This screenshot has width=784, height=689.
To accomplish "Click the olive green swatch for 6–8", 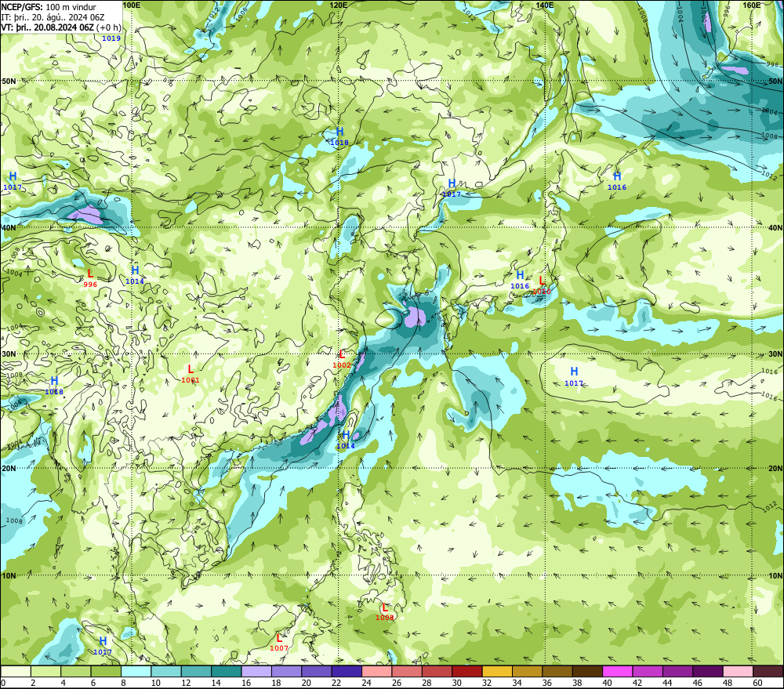I will coord(106,671).
